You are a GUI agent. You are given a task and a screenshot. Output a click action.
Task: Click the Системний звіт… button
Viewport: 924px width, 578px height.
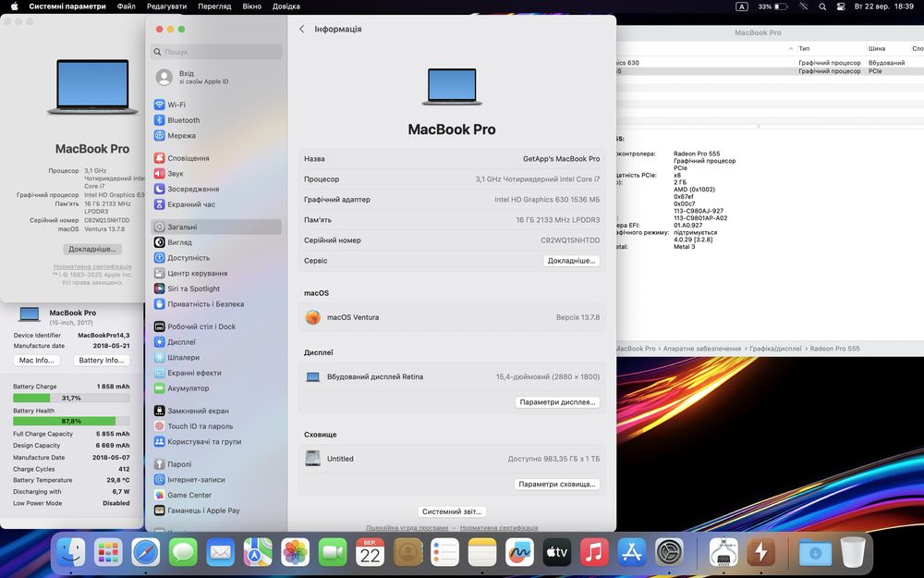(453, 511)
